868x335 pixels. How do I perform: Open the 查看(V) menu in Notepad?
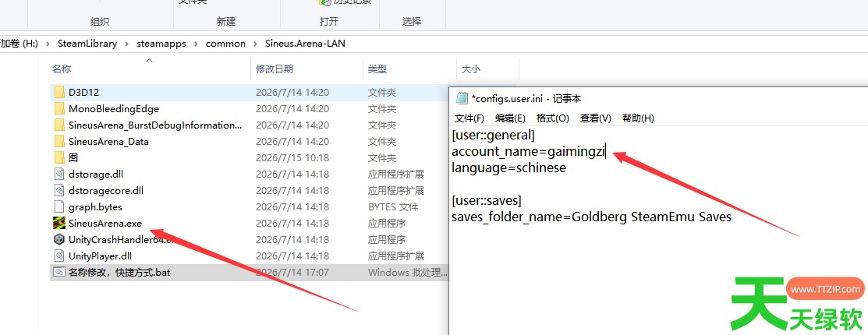[x=596, y=118]
